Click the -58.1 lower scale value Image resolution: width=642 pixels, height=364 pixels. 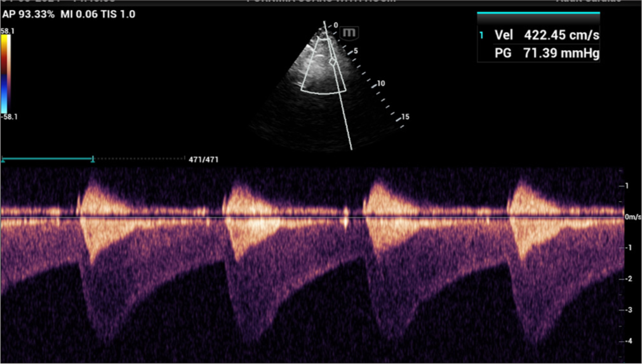coord(9,117)
